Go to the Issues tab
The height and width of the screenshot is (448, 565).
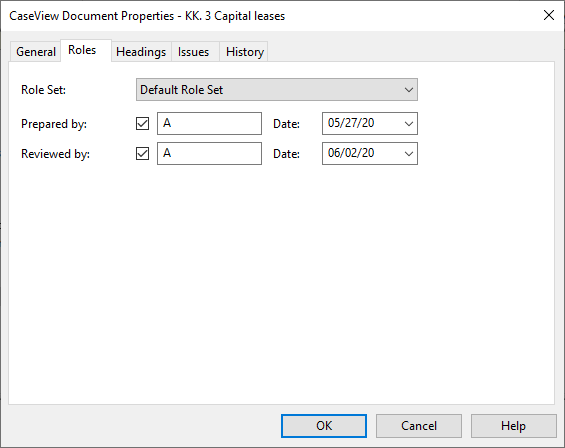pos(195,52)
